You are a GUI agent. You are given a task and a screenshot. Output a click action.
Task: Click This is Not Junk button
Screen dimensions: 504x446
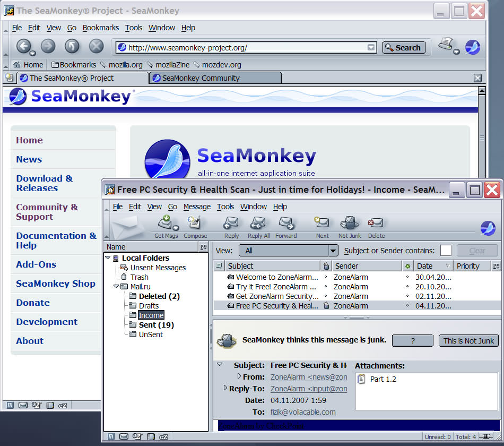pos(468,341)
